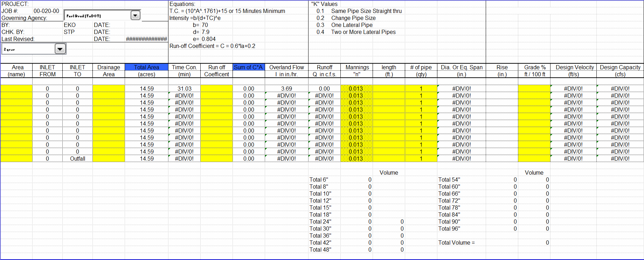
Task: Click the EKO initials cell
Action: pos(70,25)
